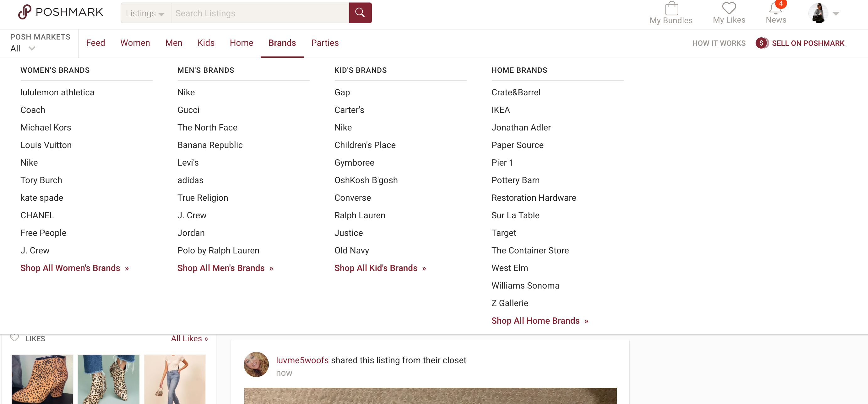Select Gymboree brand
The image size is (868, 404).
354,162
